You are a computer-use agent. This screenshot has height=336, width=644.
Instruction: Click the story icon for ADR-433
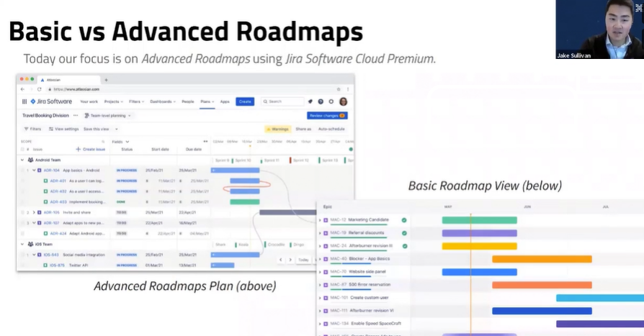(45, 202)
